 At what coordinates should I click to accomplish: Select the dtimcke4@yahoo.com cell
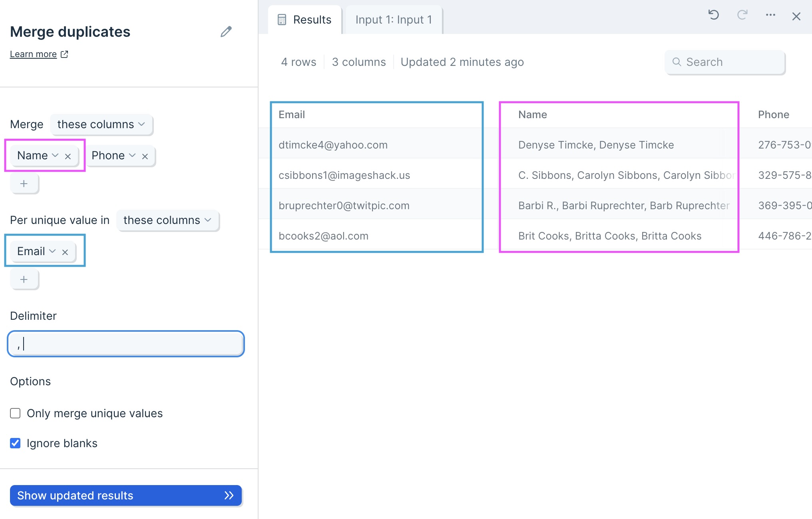point(333,145)
